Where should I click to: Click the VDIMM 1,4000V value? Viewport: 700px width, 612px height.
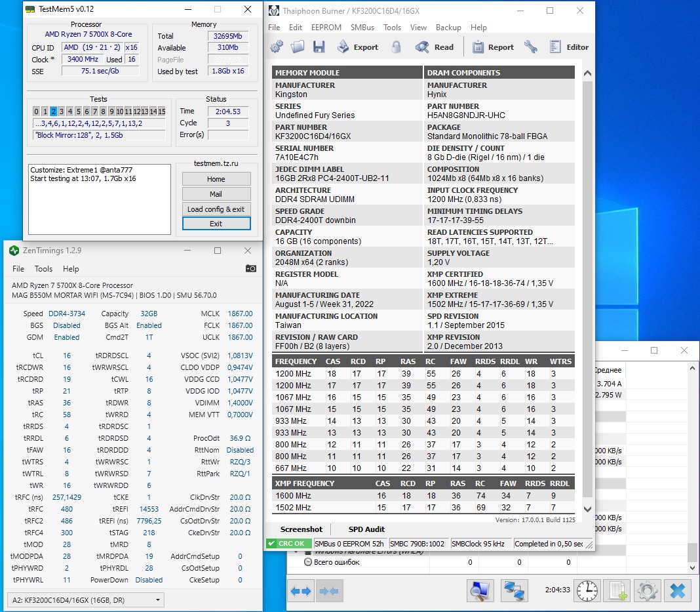[240, 403]
